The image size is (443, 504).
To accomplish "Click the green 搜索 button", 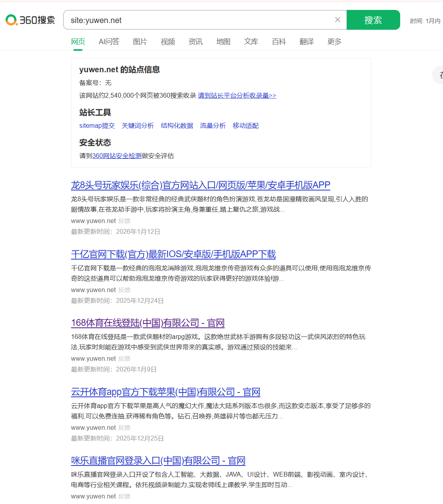I will pos(373,20).
